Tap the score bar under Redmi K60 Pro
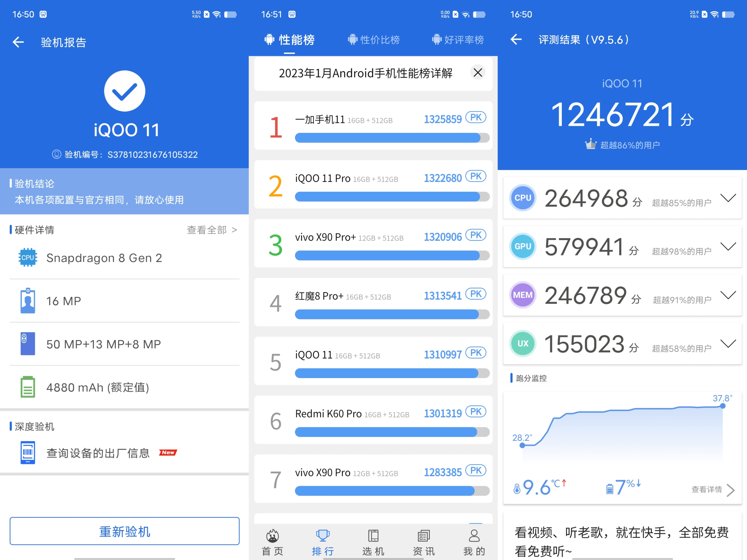 392,432
